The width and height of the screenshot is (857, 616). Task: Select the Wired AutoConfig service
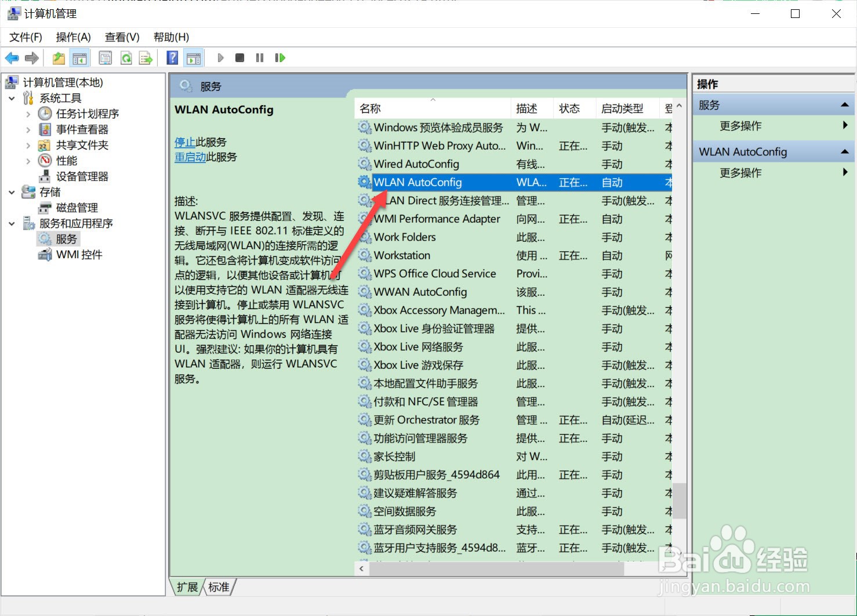pos(513,164)
